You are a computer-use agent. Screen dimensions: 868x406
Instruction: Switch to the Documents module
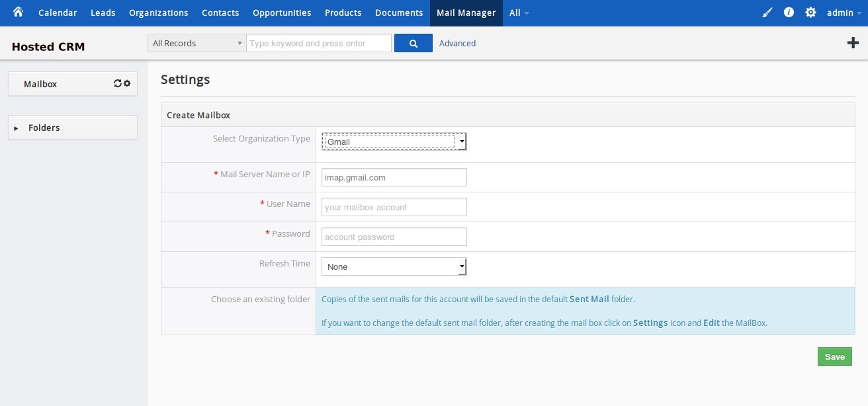(399, 13)
